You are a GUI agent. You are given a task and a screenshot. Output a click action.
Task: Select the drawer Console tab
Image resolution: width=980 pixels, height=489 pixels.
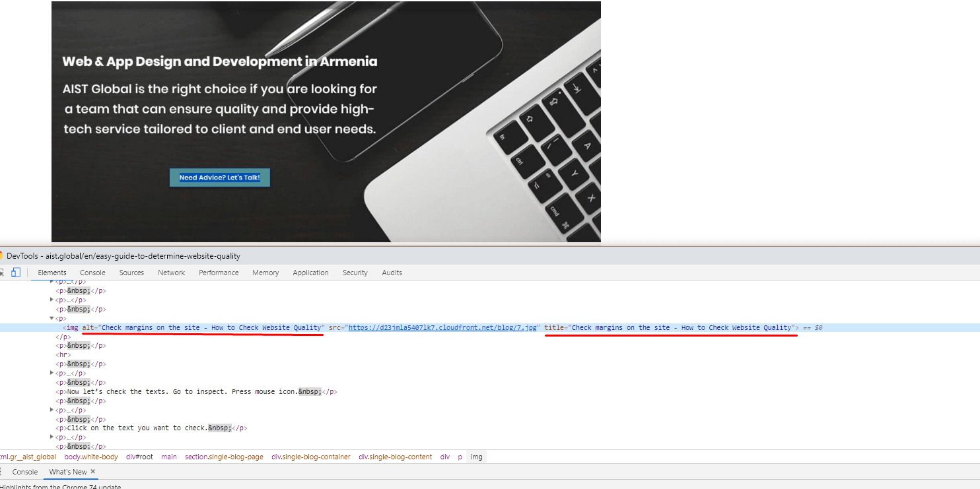pyautogui.click(x=25, y=472)
